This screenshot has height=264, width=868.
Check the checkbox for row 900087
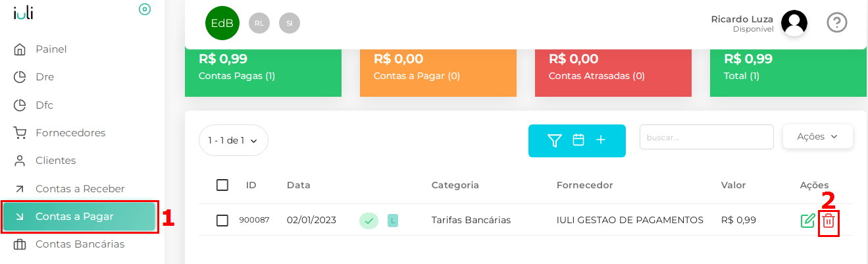(222, 220)
